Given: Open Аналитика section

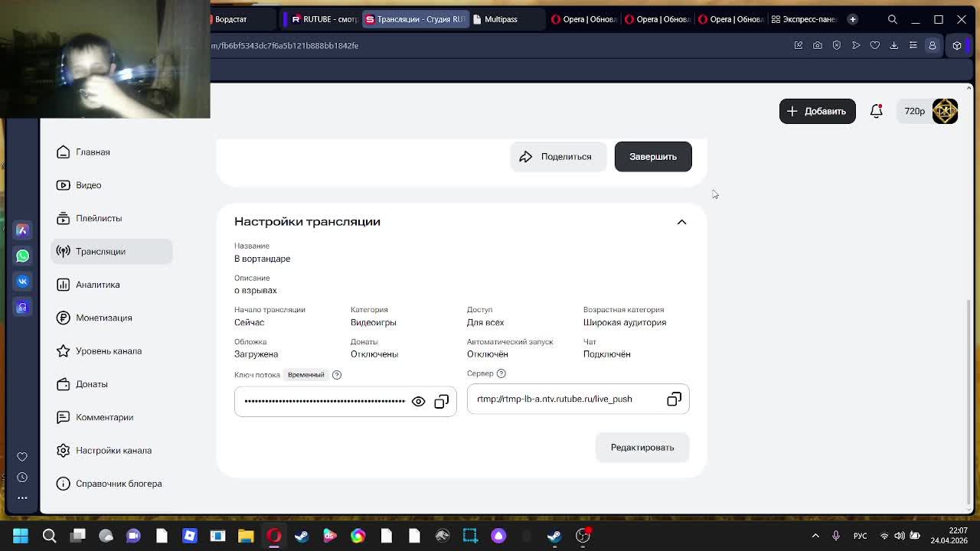Looking at the screenshot, I should pos(112,285).
